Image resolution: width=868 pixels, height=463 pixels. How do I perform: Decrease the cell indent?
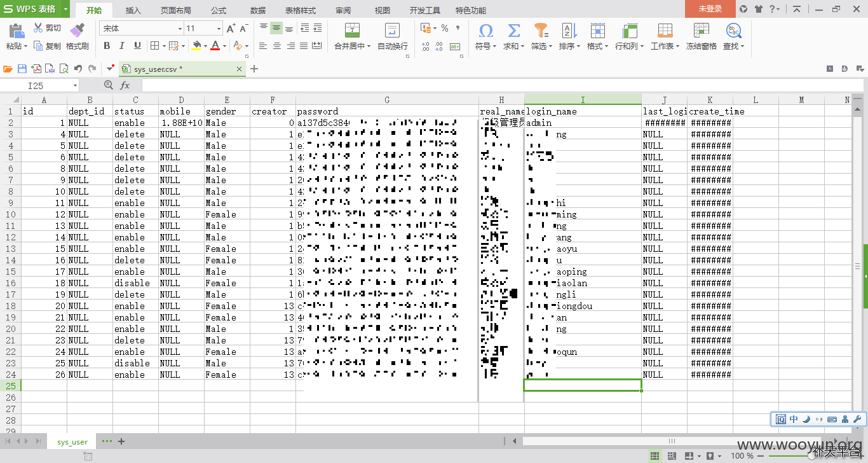(x=304, y=28)
